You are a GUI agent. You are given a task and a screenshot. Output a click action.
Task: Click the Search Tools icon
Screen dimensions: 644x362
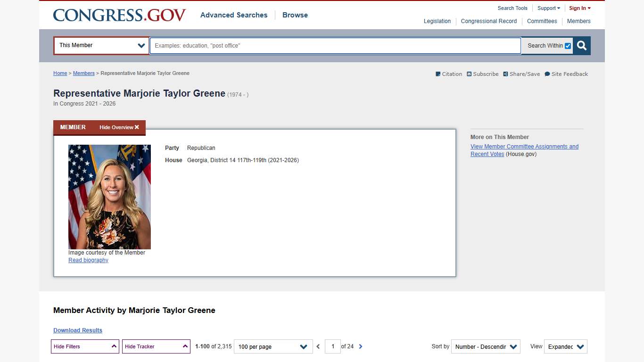coord(512,8)
